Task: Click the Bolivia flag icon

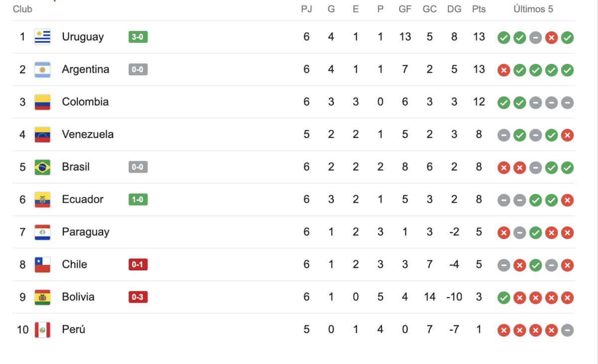Action: (x=42, y=297)
